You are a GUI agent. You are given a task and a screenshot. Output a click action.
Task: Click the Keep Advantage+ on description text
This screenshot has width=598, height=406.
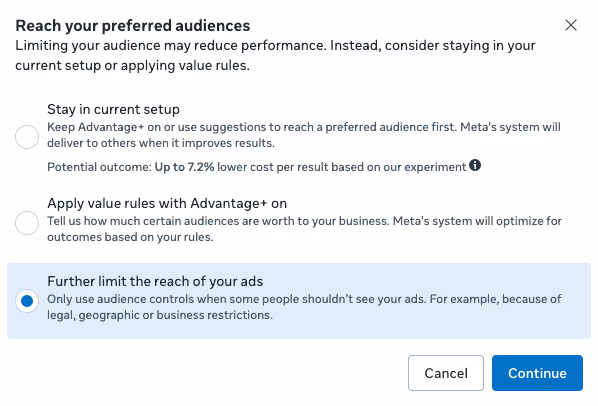[x=304, y=135]
